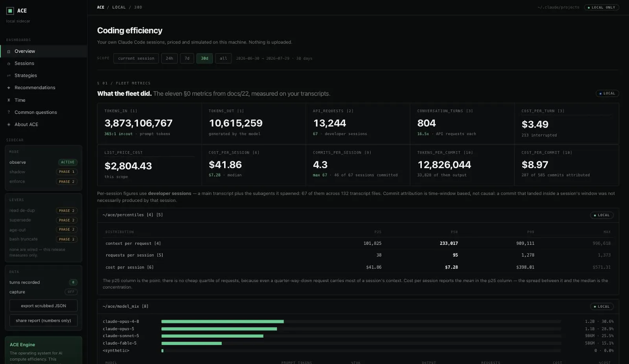Click export scrubbed JSON button
Viewport: 629px width, 364px height.
pos(43,306)
